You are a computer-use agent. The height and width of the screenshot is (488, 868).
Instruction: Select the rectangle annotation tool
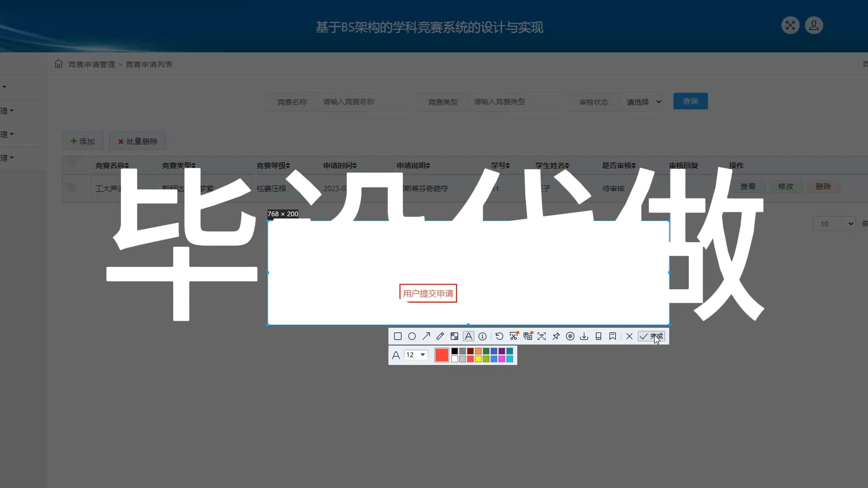click(x=398, y=336)
